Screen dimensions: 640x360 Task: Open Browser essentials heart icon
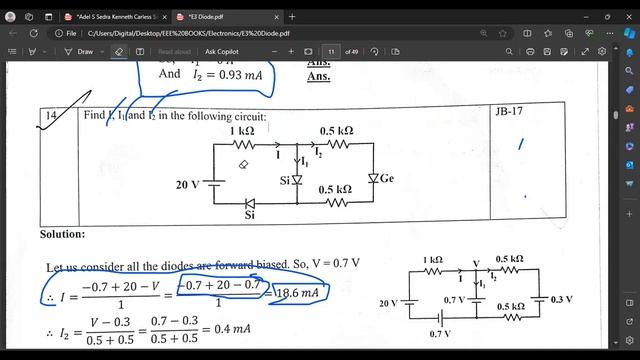coord(589,33)
